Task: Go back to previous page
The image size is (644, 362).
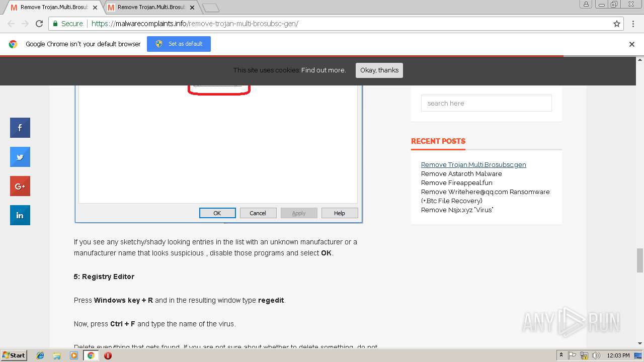Action: [11, 24]
